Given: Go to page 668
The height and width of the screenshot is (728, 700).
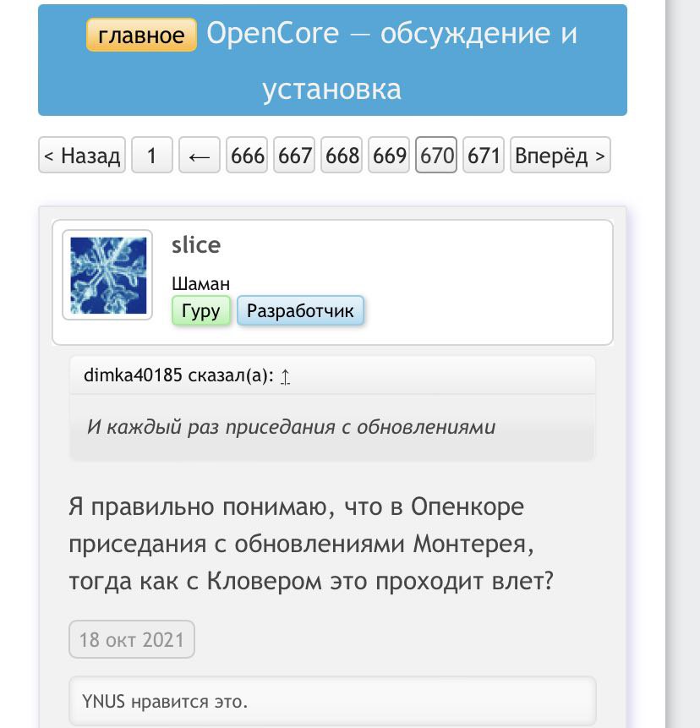Looking at the screenshot, I should (x=342, y=155).
